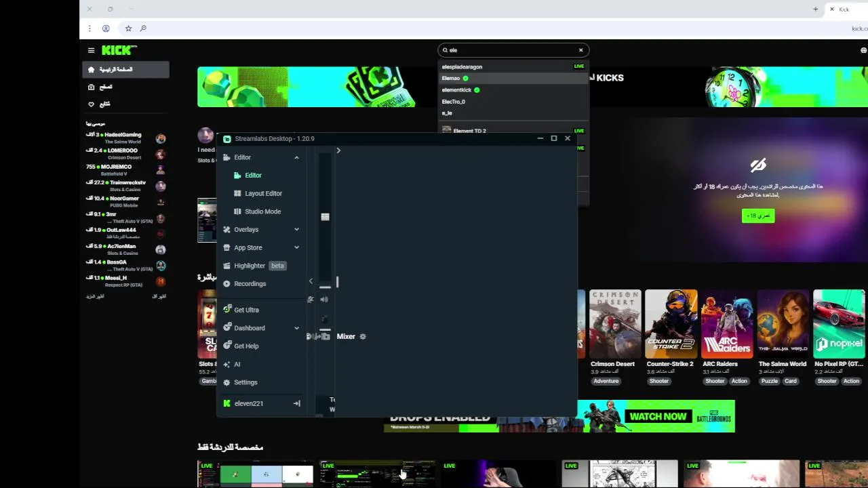Click Card tag under The Salma World
868x488 pixels.
pyautogui.click(x=791, y=381)
